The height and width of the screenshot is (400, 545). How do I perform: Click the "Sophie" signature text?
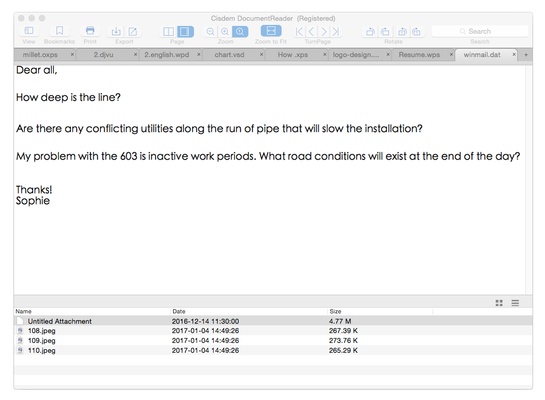[x=33, y=201]
